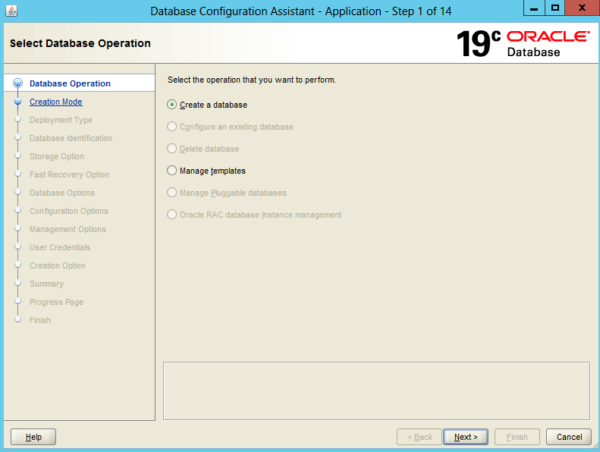Click the Creation Option step

57,265
